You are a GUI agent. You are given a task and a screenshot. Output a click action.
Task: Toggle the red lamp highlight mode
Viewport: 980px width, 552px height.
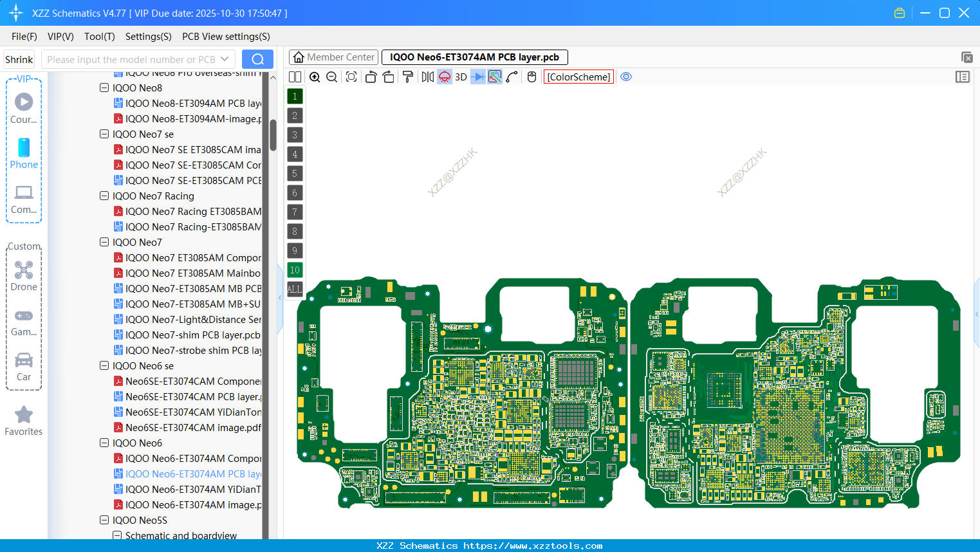[x=445, y=77]
